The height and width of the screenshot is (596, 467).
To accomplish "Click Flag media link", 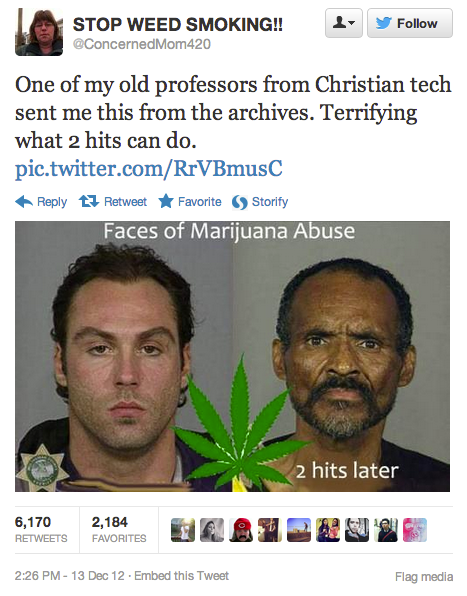I will point(424,577).
